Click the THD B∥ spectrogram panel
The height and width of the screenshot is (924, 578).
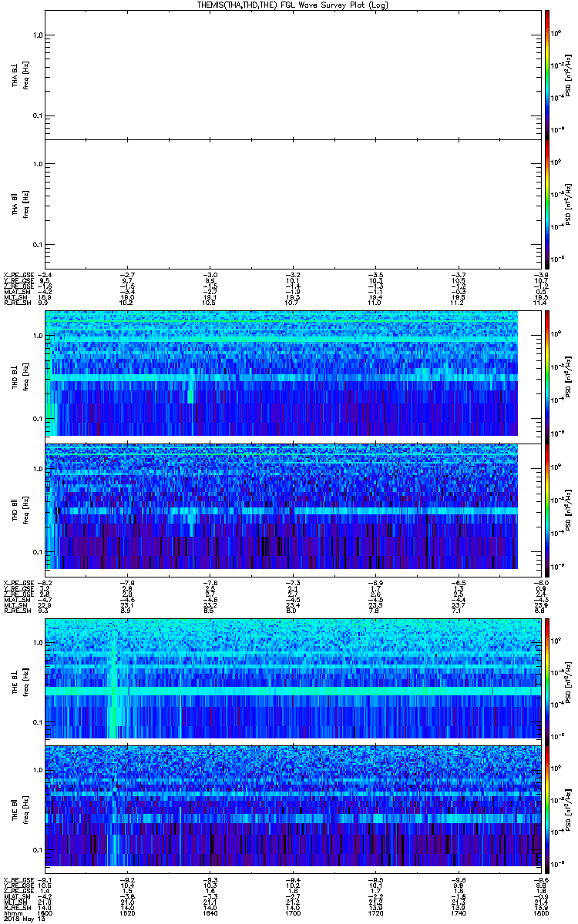pos(281,507)
